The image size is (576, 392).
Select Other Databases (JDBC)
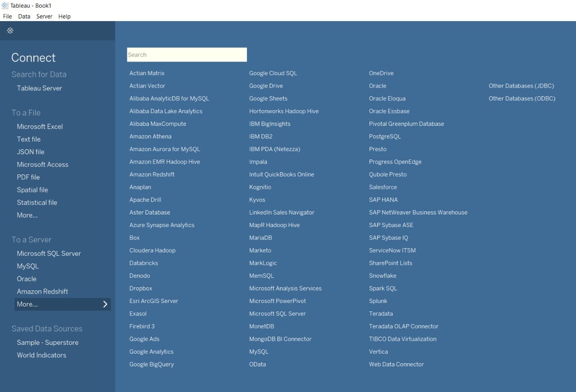click(x=522, y=86)
